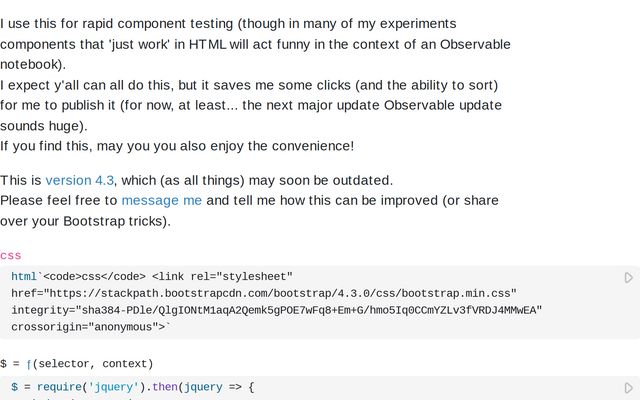Click the 'over your Bootstrap tricks' line
This screenshot has height=400, width=640.
[85, 221]
